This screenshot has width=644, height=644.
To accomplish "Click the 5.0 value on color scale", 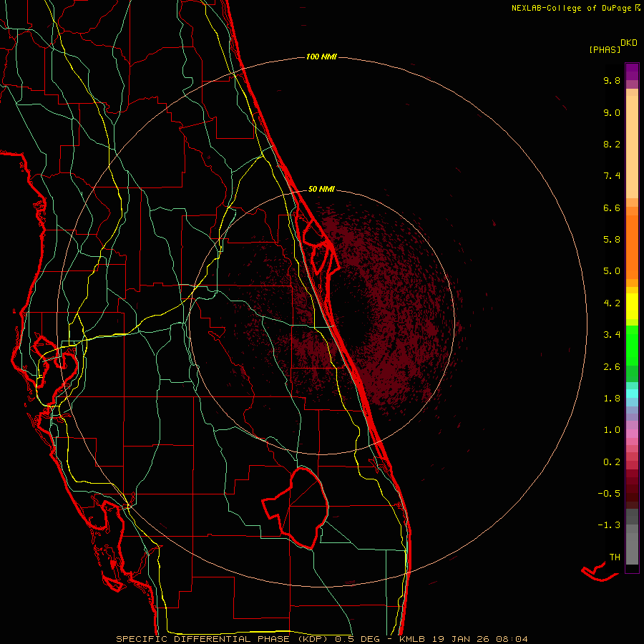I will point(612,271).
